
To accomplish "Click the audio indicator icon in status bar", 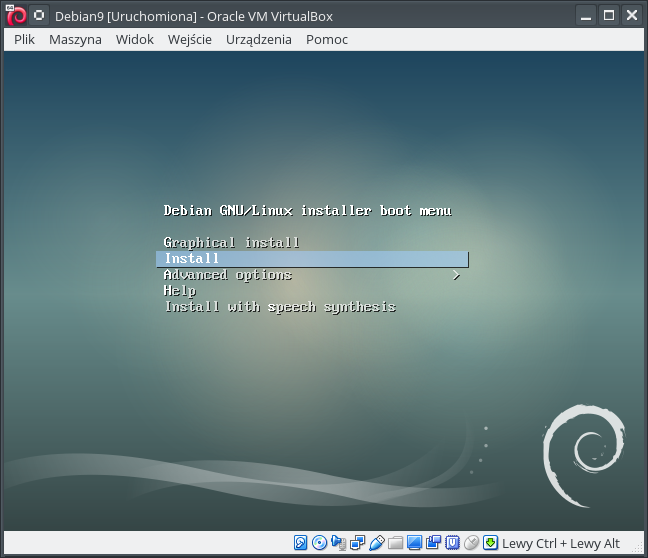I will click(x=339, y=543).
